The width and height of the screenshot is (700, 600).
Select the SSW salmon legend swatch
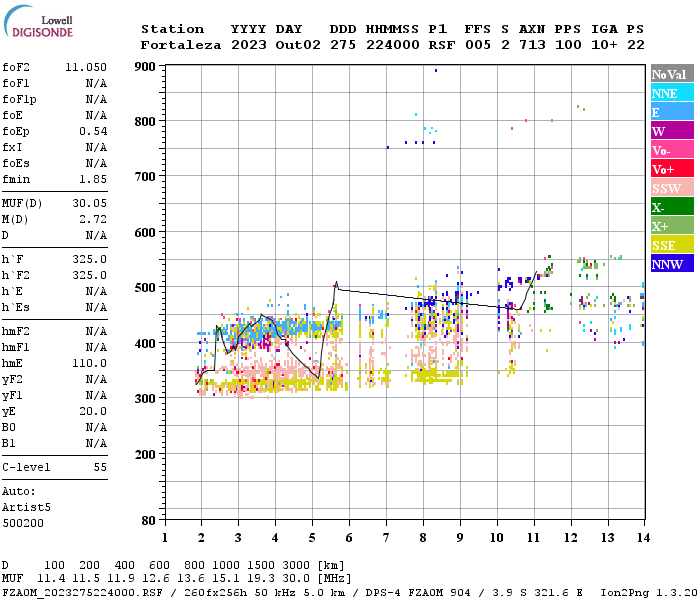(672, 188)
